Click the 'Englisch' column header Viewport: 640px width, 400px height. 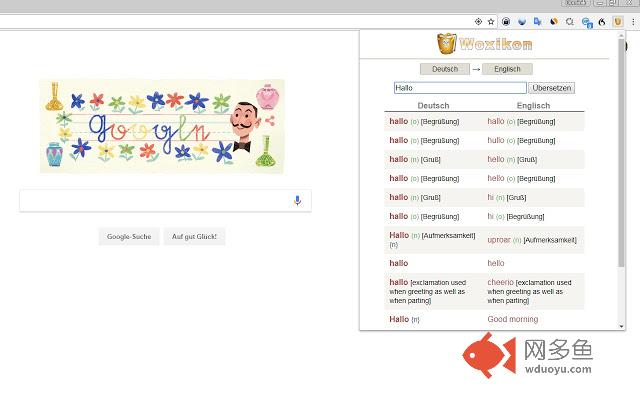click(x=533, y=106)
